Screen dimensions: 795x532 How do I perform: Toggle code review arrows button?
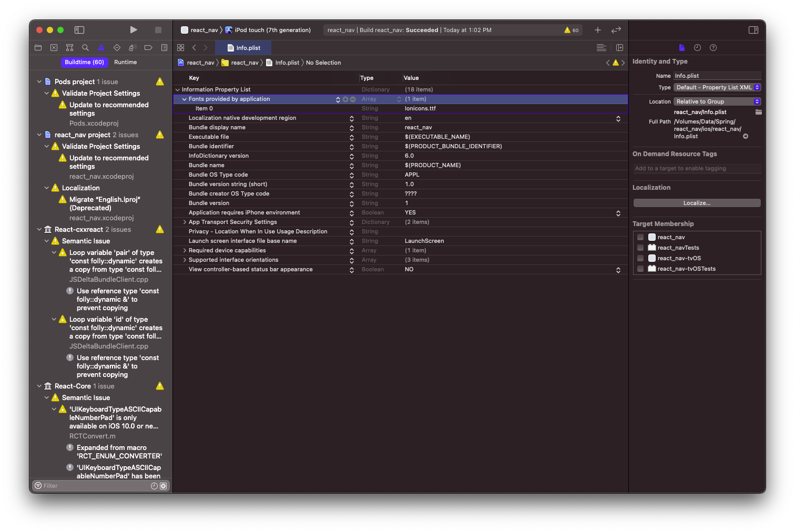(x=616, y=30)
